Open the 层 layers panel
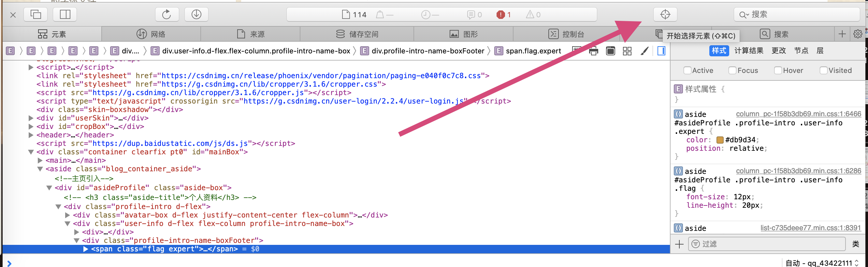 [x=820, y=51]
